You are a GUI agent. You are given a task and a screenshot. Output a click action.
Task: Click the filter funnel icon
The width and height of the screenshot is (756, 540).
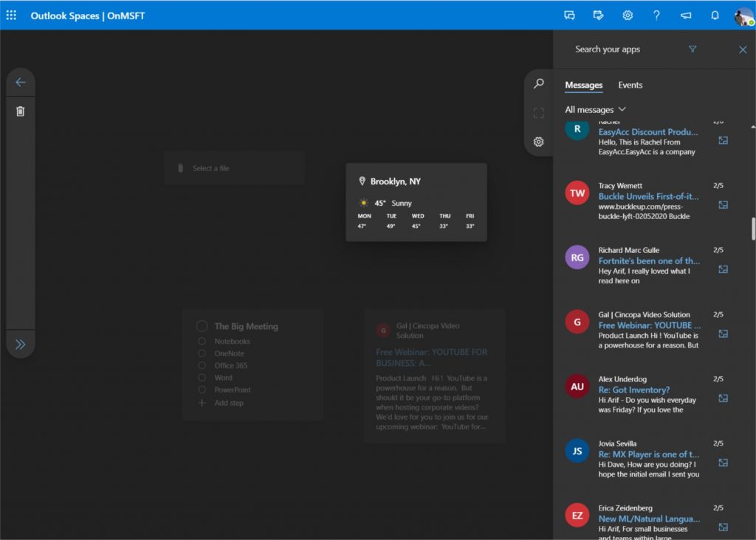(693, 49)
